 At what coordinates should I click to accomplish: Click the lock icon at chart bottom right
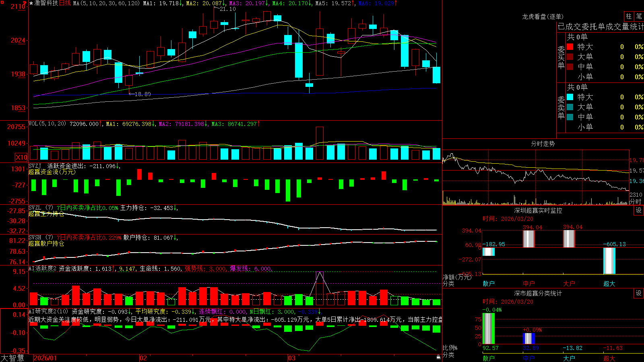pos(439,357)
